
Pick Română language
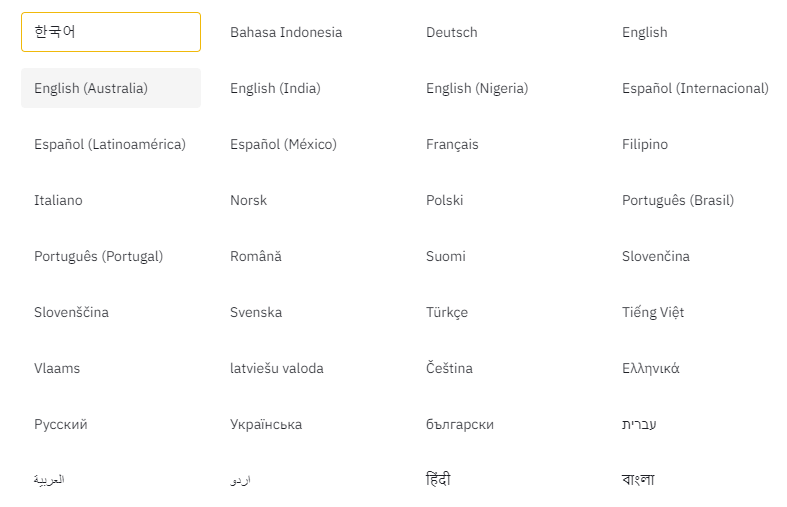click(x=256, y=257)
